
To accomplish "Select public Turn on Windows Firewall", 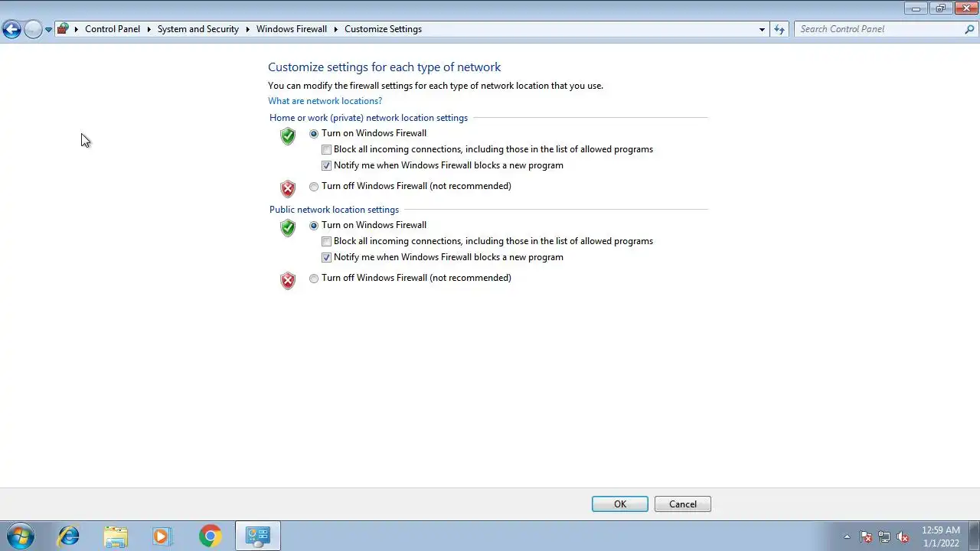I will click(x=314, y=225).
